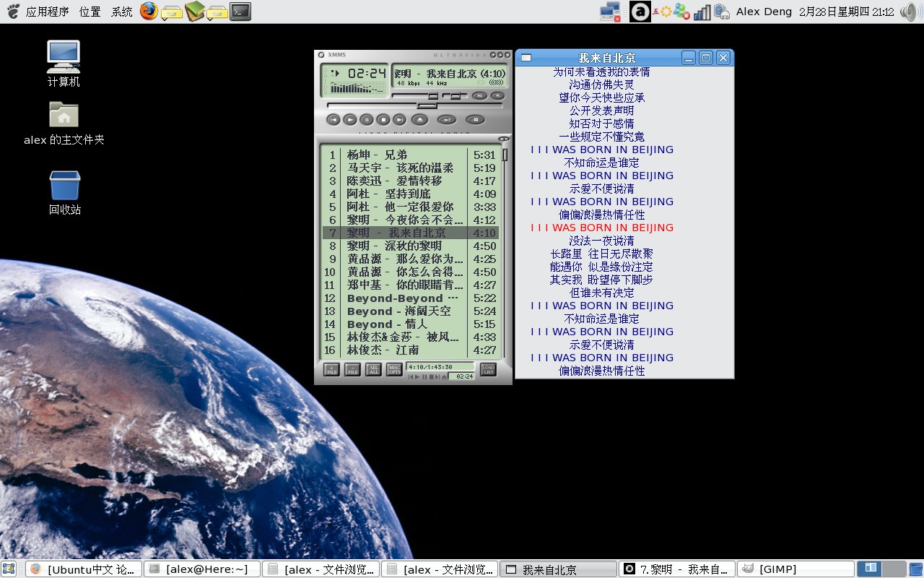Screen dimensions: 924x578
Task: Click the play button in XMMS
Action: (350, 119)
